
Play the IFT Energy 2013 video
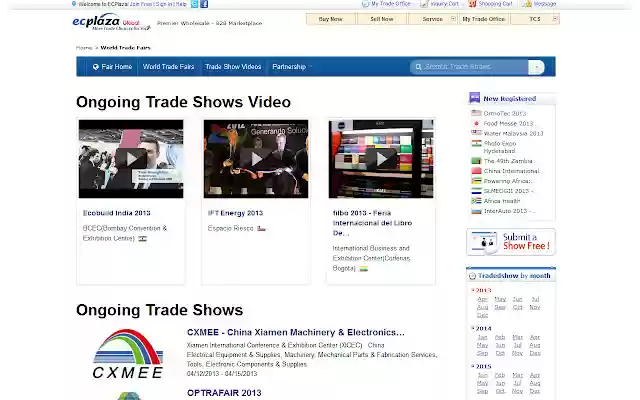point(256,159)
